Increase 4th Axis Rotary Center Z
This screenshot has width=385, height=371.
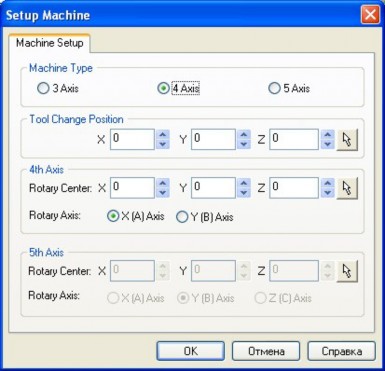[328, 183]
